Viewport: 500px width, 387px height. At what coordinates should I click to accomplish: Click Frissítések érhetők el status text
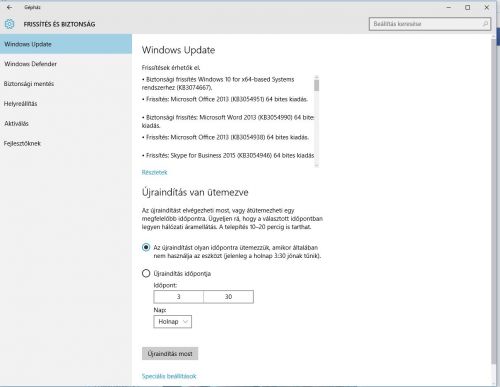click(171, 68)
